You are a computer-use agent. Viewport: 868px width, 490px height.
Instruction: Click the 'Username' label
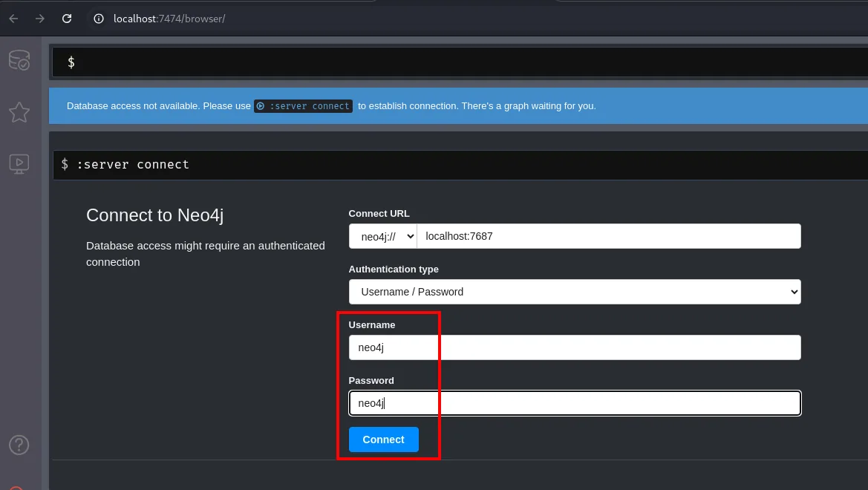click(372, 325)
